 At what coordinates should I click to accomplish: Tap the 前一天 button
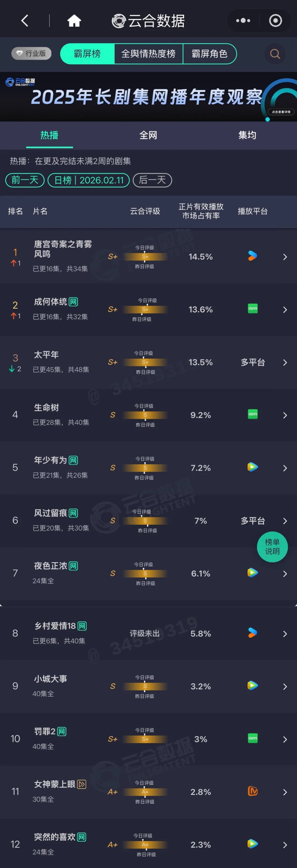click(x=25, y=180)
